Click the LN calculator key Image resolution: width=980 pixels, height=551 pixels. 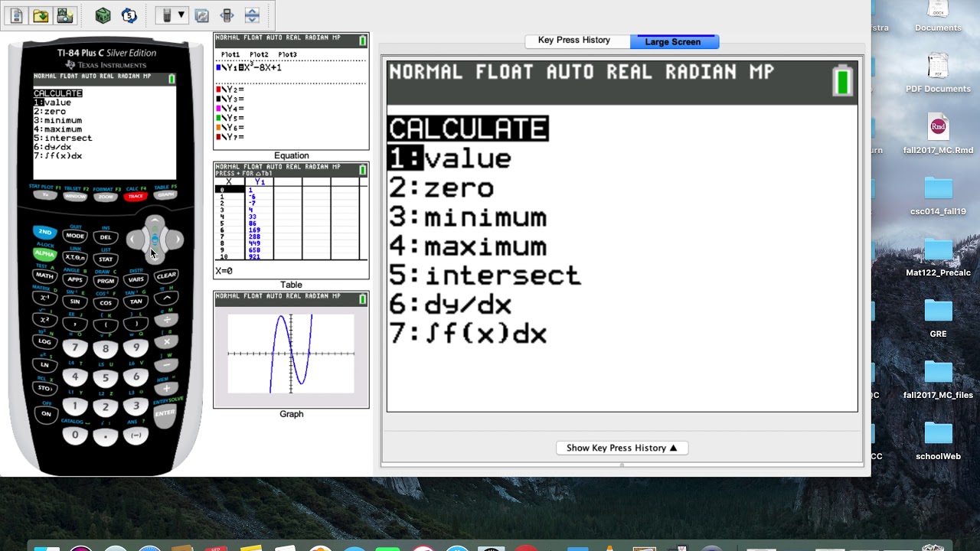(x=44, y=365)
